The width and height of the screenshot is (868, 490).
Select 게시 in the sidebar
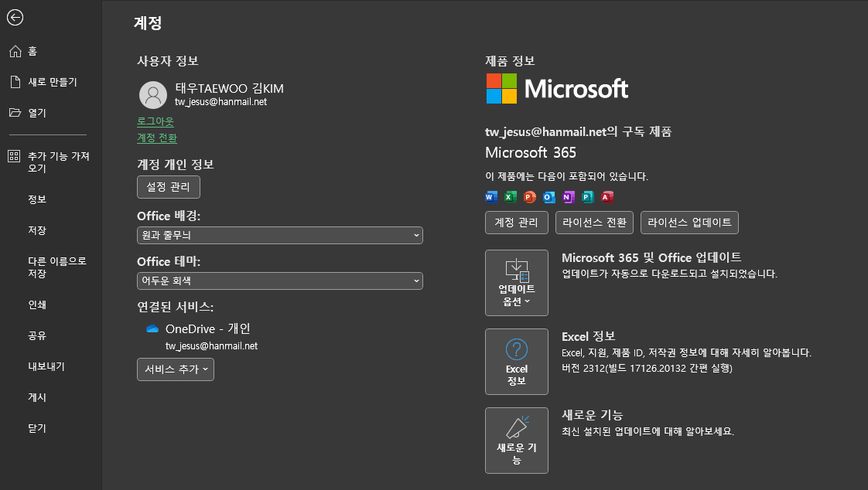click(x=37, y=397)
